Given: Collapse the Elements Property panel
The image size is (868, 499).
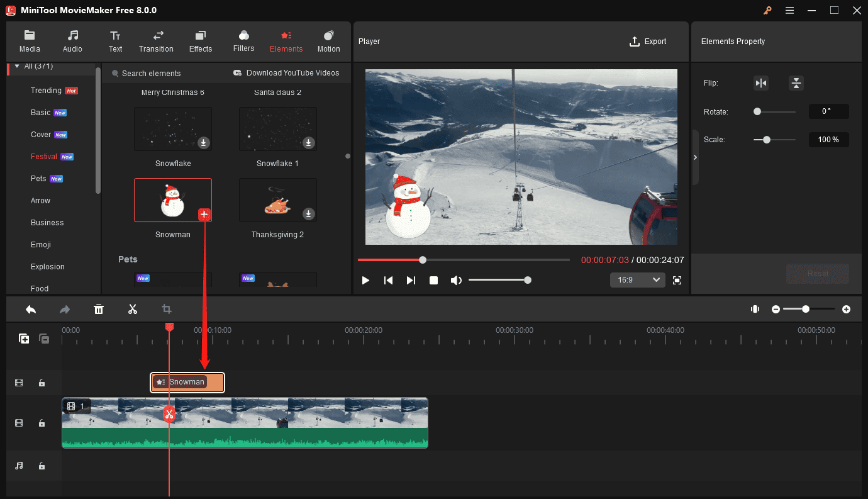Looking at the screenshot, I should pos(695,157).
